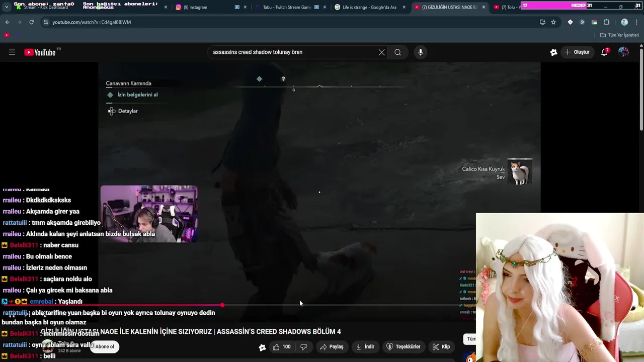Open YouTube bookmark shortcut in bookmarks bar
The height and width of the screenshot is (362, 644).
pos(7,35)
